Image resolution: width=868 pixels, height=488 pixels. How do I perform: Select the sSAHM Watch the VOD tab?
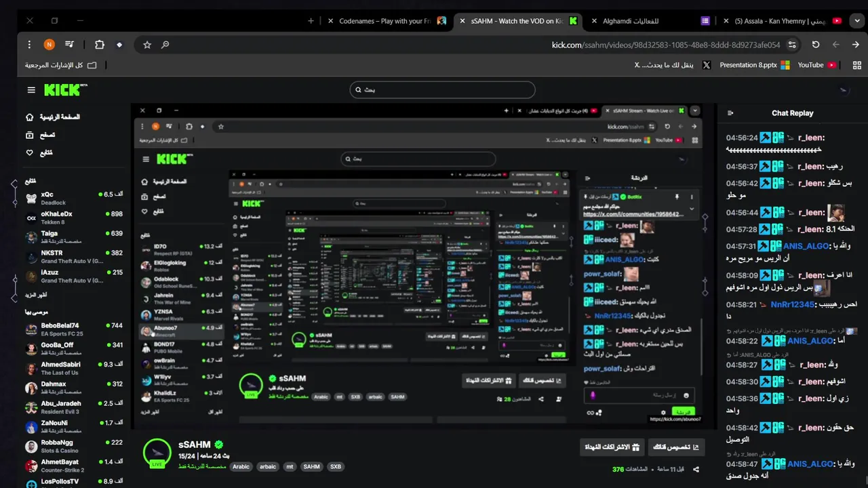(517, 21)
